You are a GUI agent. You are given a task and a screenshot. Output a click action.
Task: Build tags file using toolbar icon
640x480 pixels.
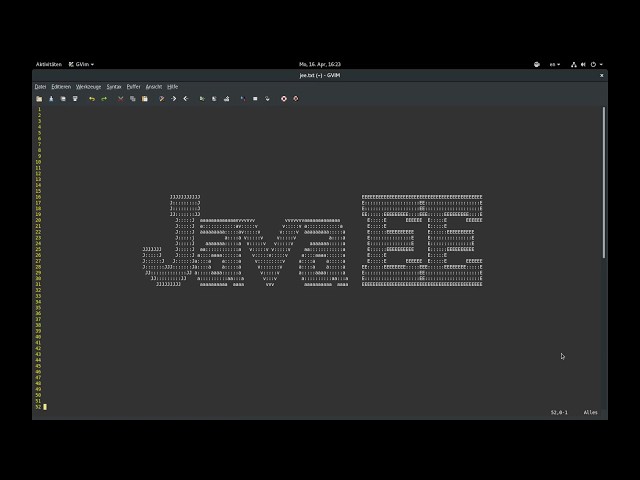[x=255, y=99]
